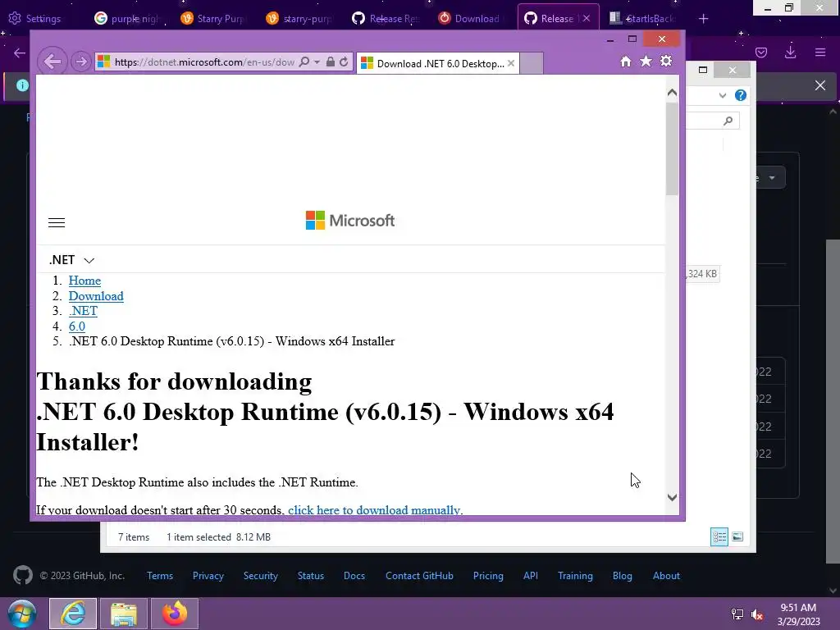This screenshot has width=840, height=630.
Task: Click the IE vertical scrollbar thumb
Action: coord(672,148)
